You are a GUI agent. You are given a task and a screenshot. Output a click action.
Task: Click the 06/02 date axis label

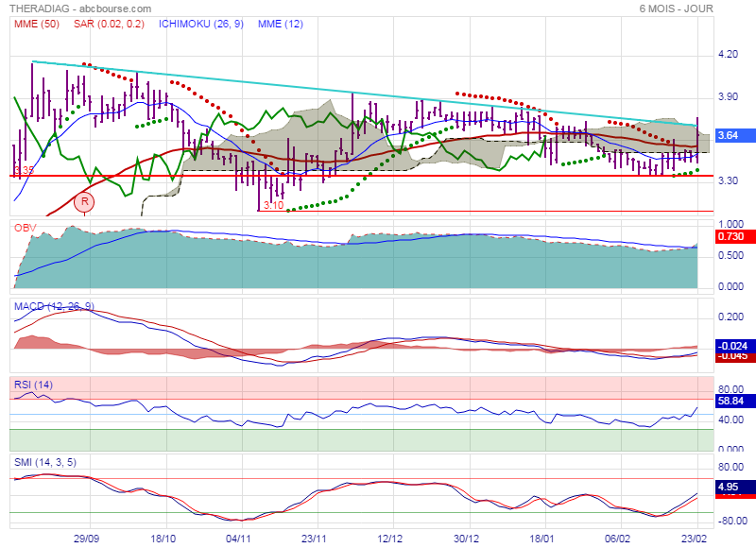coord(618,539)
